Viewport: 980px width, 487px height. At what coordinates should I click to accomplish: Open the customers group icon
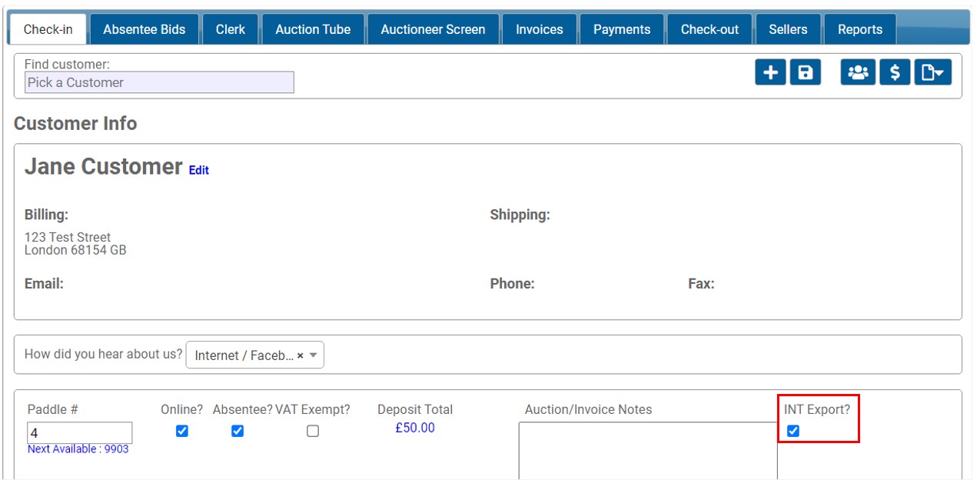click(858, 72)
